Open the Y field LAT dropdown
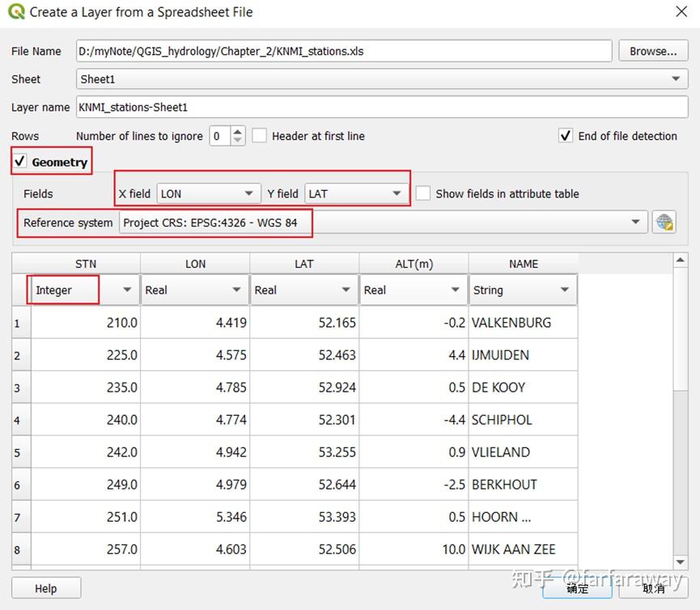The height and width of the screenshot is (610, 700). pos(356,193)
